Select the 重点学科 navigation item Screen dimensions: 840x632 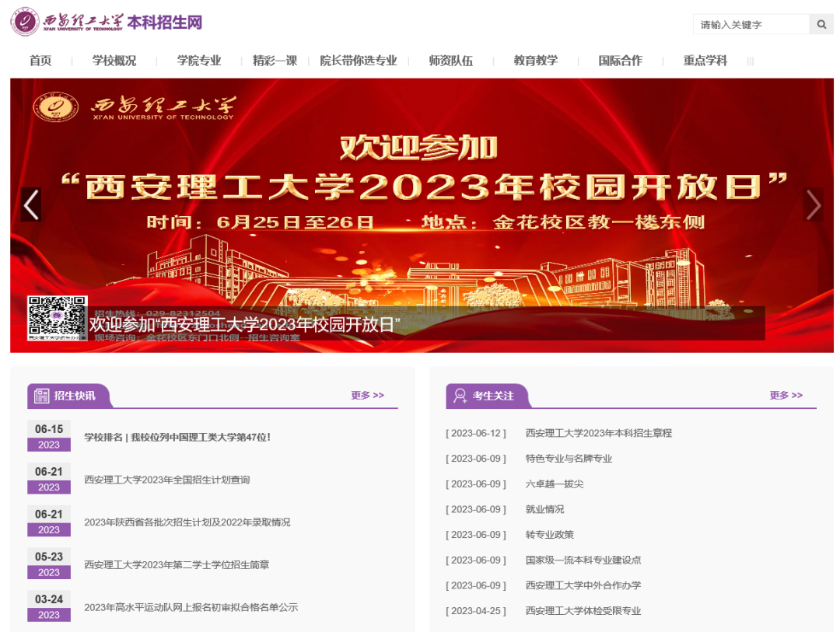(705, 61)
